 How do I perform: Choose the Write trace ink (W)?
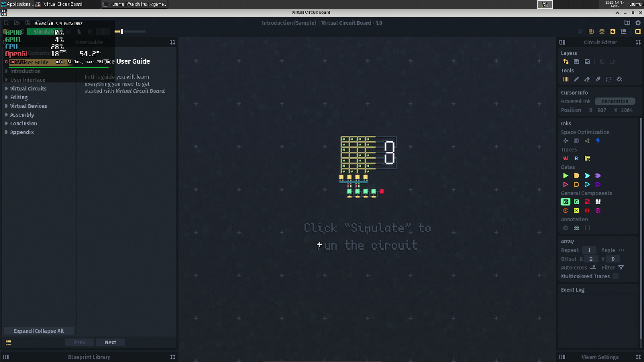click(566, 158)
